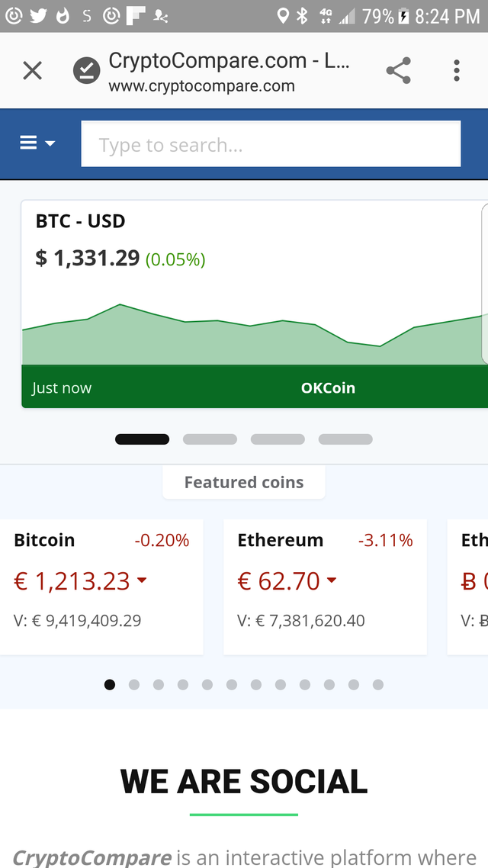Open the Bitcoin featured coin card
Viewport: 488px width, 868px height.
(x=101, y=587)
